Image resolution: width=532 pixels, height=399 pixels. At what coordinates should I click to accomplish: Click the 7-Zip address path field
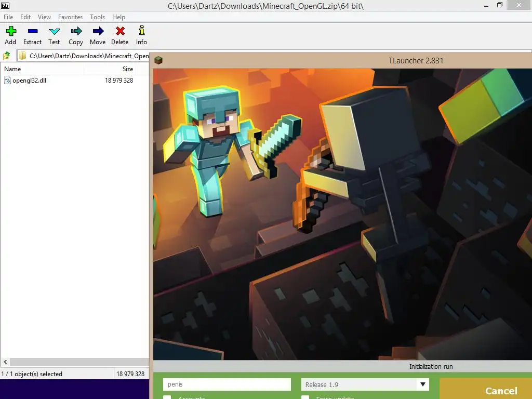point(84,56)
